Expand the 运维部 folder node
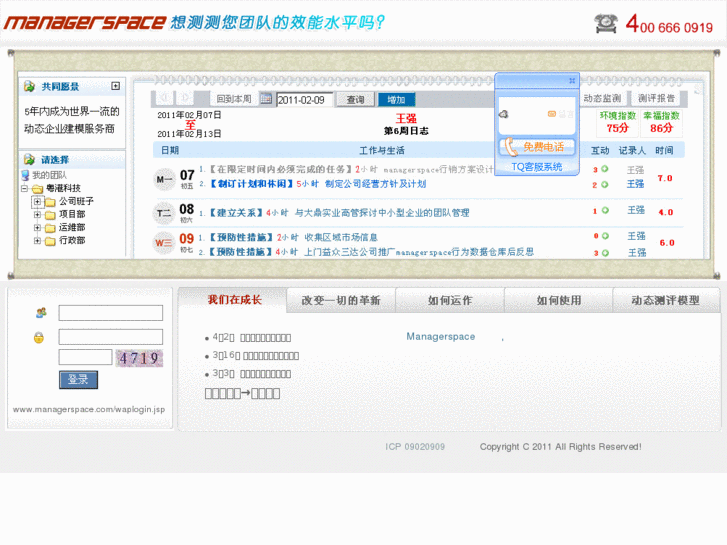The width and height of the screenshot is (727, 545). (x=38, y=227)
